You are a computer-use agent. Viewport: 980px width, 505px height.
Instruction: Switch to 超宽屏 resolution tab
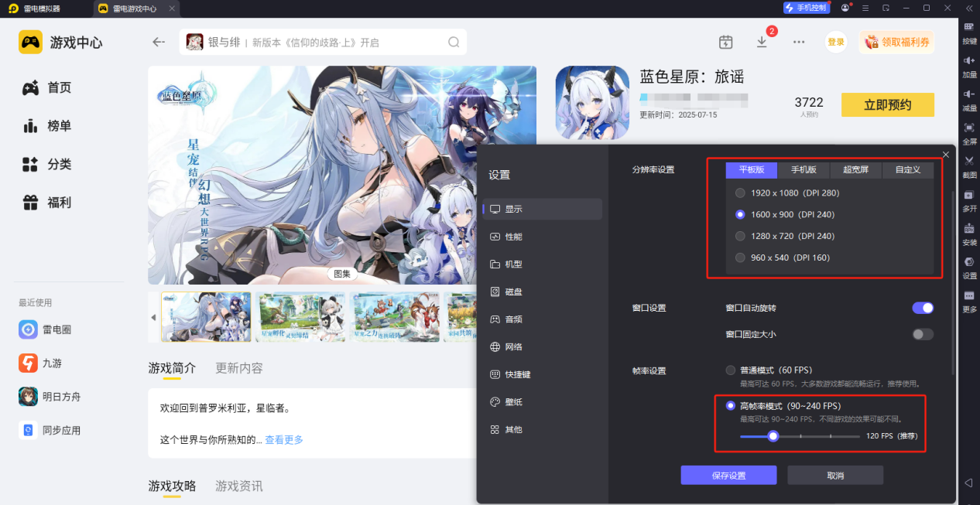855,169
